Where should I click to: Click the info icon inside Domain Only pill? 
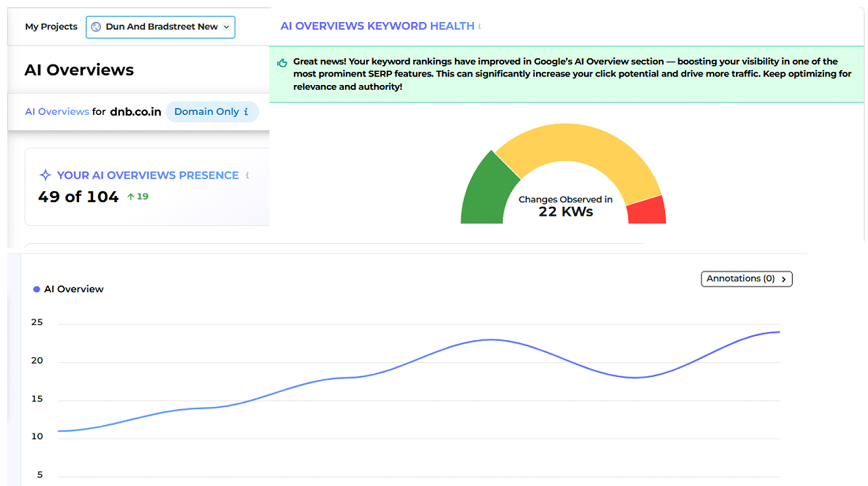pos(246,112)
